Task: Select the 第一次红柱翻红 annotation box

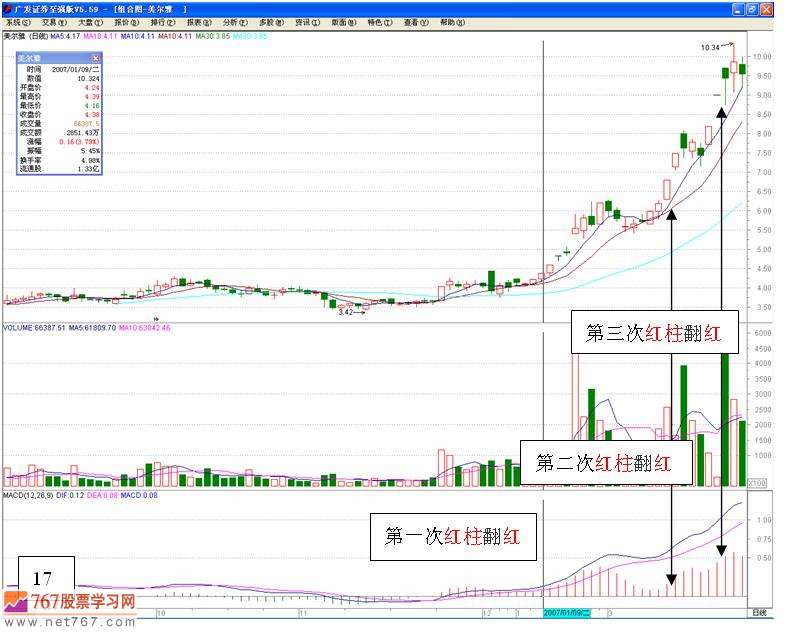Action: pos(453,537)
